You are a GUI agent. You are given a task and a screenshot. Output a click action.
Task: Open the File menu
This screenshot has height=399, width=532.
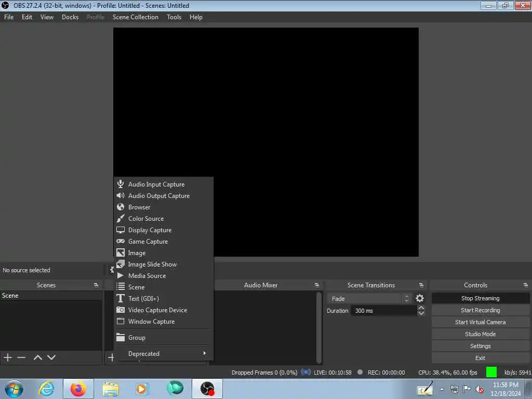[x=9, y=17]
